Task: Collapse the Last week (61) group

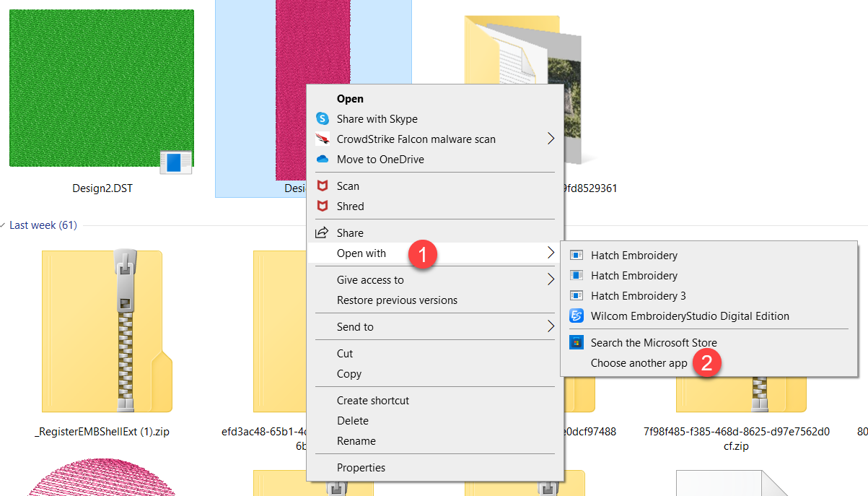Action: pyautogui.click(x=3, y=225)
